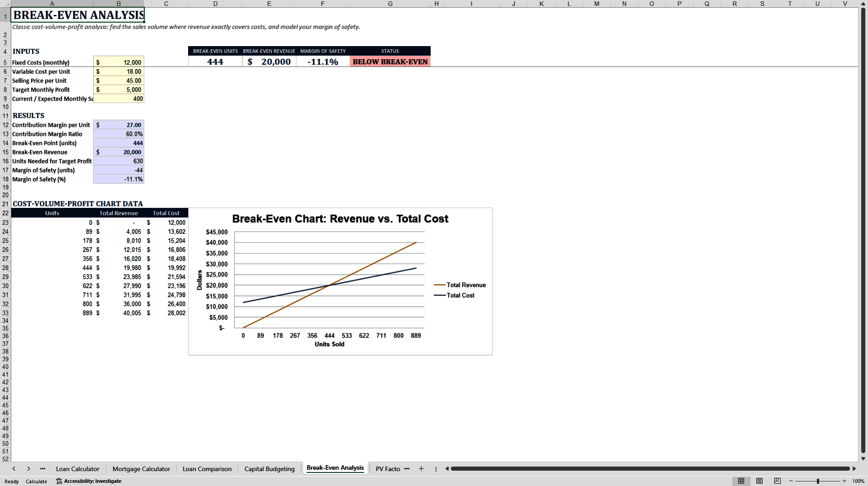The width and height of the screenshot is (868, 486).
Task: Click vertical scrollbar down arrow
Action: (x=863, y=458)
